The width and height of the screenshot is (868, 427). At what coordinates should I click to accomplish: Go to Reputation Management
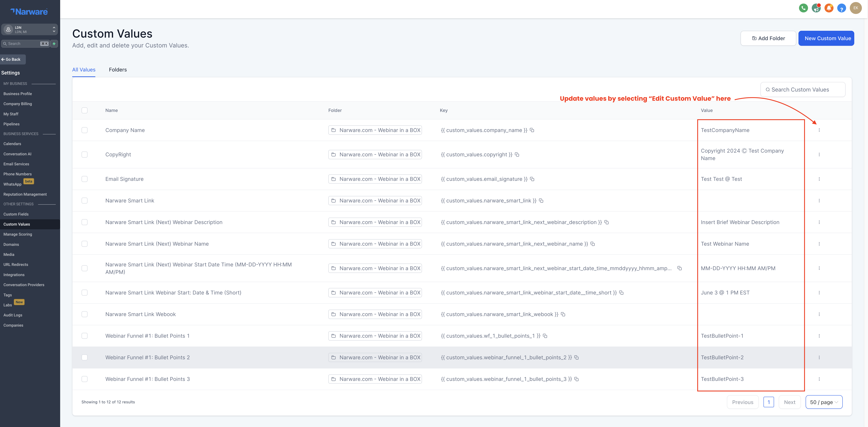point(25,194)
